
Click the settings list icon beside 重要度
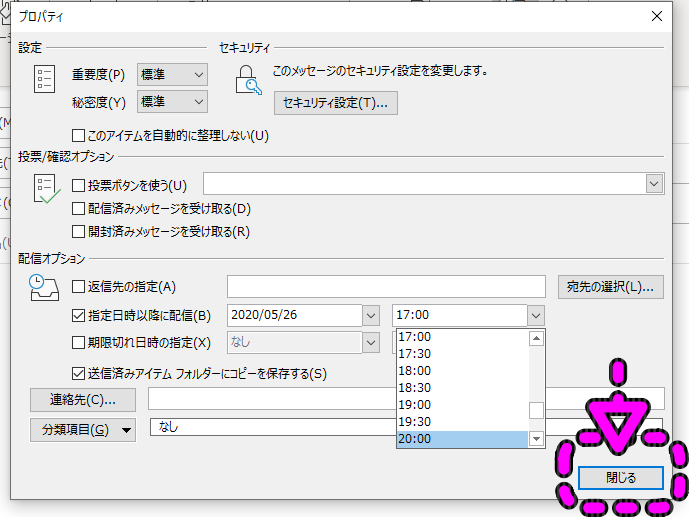pos(44,79)
